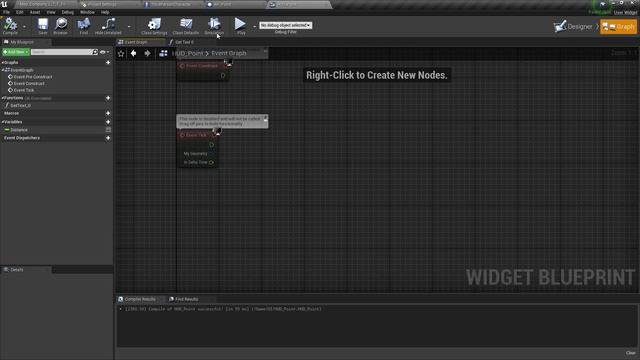The height and width of the screenshot is (360, 640).
Task: Click Event Tick execution output pin
Action: 211,144
